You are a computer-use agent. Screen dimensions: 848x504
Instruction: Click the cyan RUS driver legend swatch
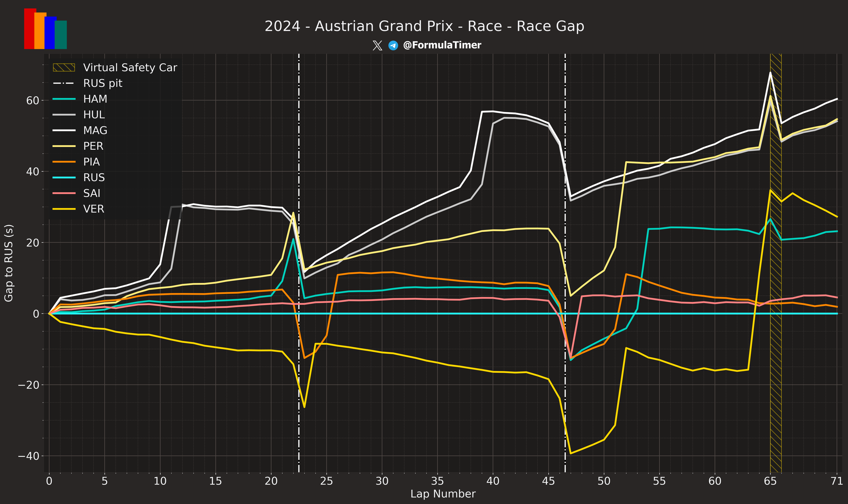pos(64,177)
